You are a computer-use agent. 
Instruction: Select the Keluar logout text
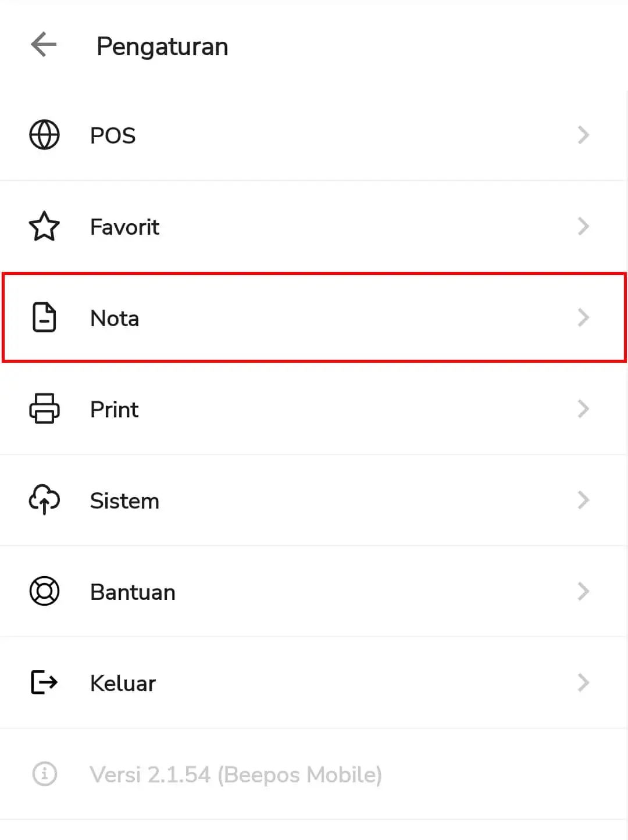pos(123,684)
